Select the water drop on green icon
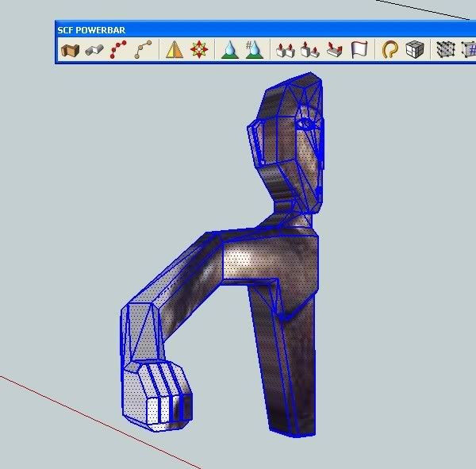The height and width of the screenshot is (469, 476). tap(230, 49)
